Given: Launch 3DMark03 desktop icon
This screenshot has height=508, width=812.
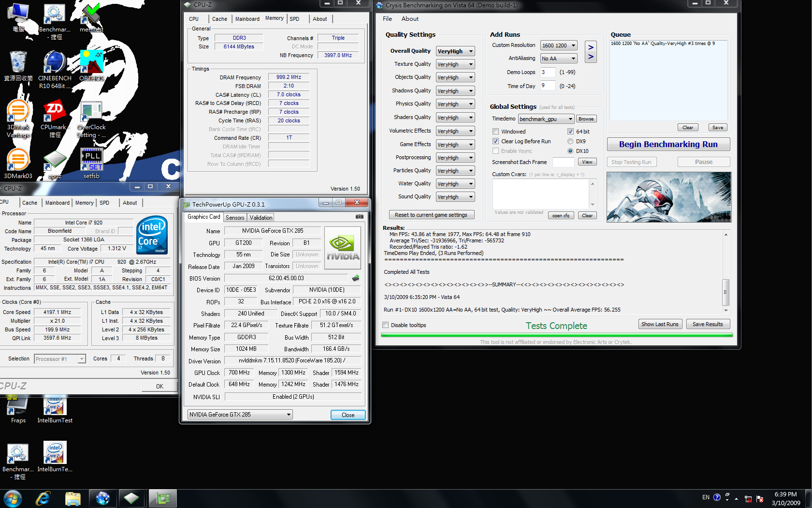Looking at the screenshot, I should pos(18,164).
